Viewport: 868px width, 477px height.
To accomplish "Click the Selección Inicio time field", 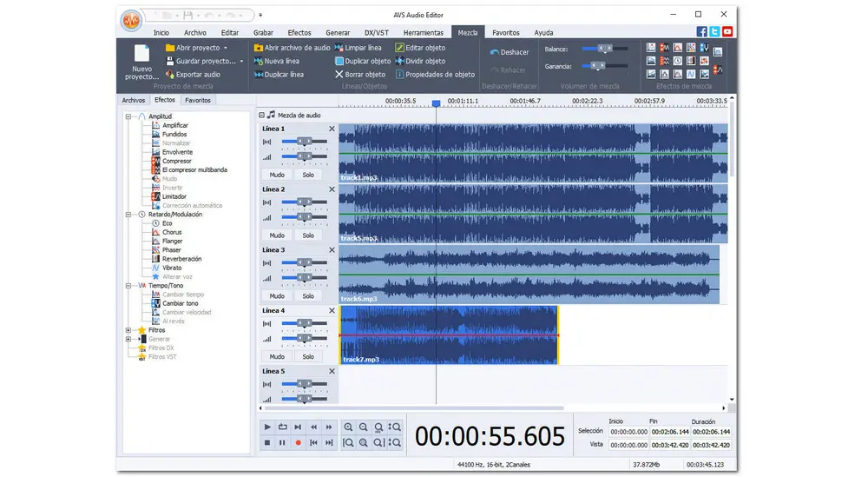I will click(628, 432).
